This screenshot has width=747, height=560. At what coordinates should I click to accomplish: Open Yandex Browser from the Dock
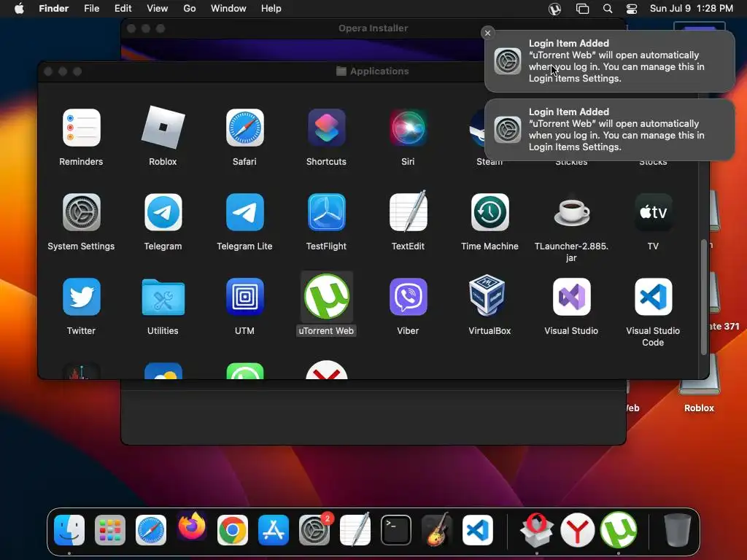click(x=578, y=530)
